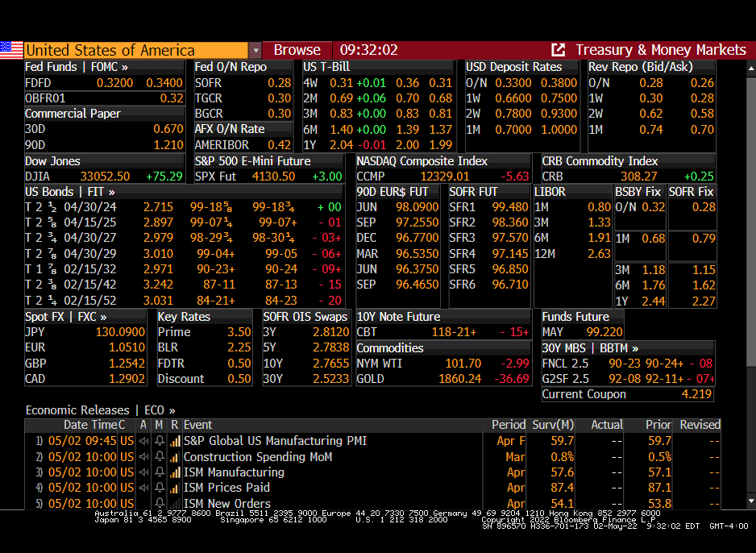Screen dimensions: 756x553
Task: Click speaker icon for ISM Prices Paid
Action: [x=143, y=488]
